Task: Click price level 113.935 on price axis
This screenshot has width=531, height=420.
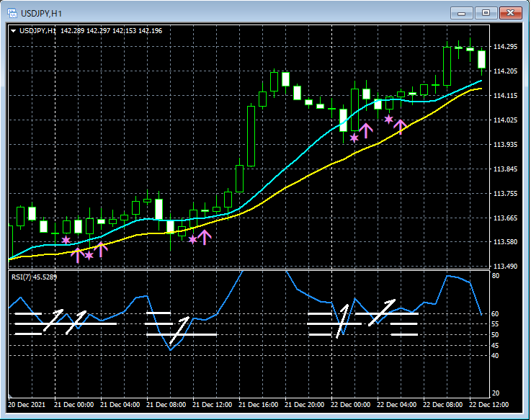Action: (x=505, y=145)
